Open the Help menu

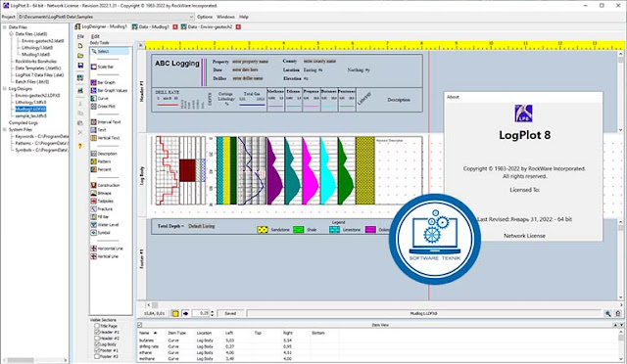pos(244,17)
